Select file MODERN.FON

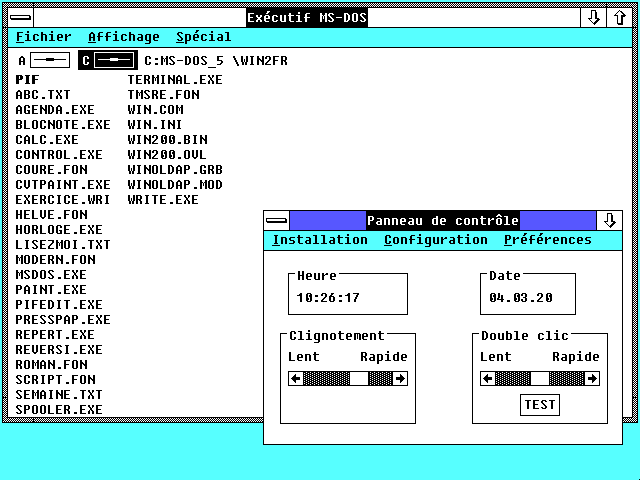(56, 260)
